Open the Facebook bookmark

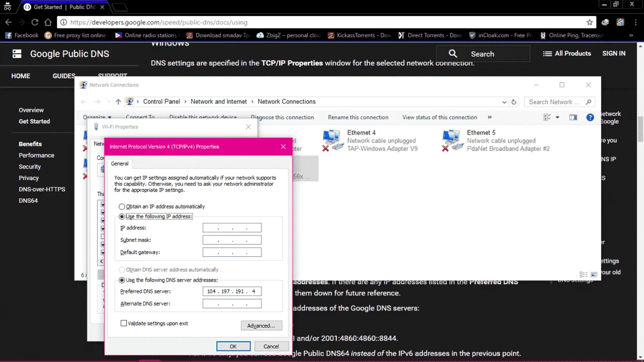[x=21, y=35]
